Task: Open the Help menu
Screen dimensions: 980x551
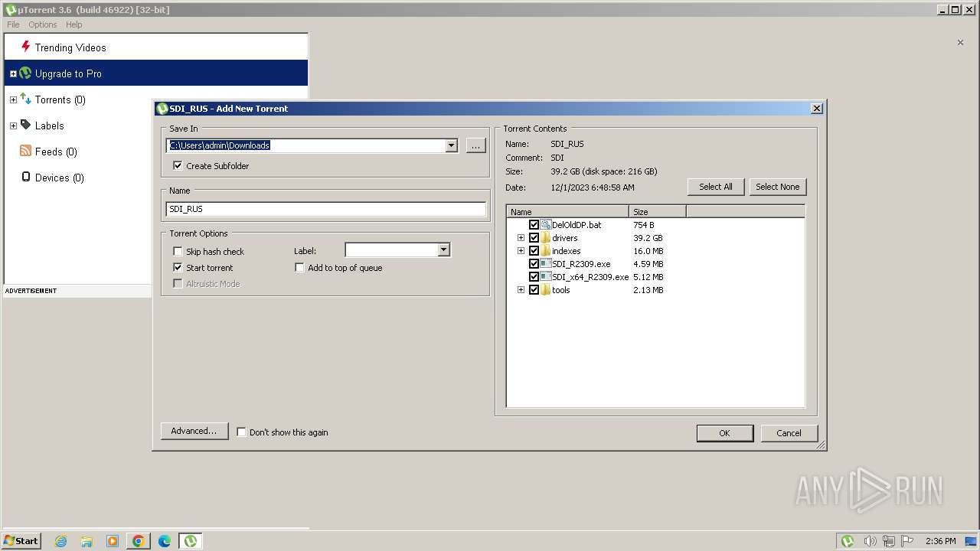Action: (73, 24)
